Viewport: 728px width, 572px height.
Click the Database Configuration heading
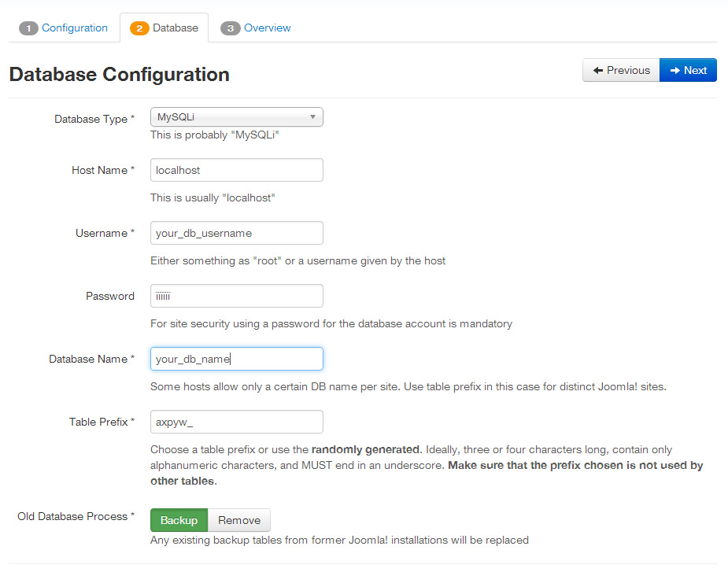pos(120,74)
